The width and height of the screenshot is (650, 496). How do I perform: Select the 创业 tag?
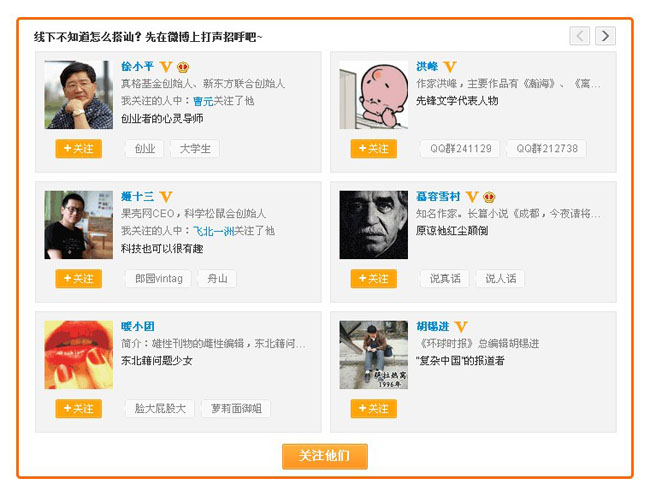click(146, 149)
